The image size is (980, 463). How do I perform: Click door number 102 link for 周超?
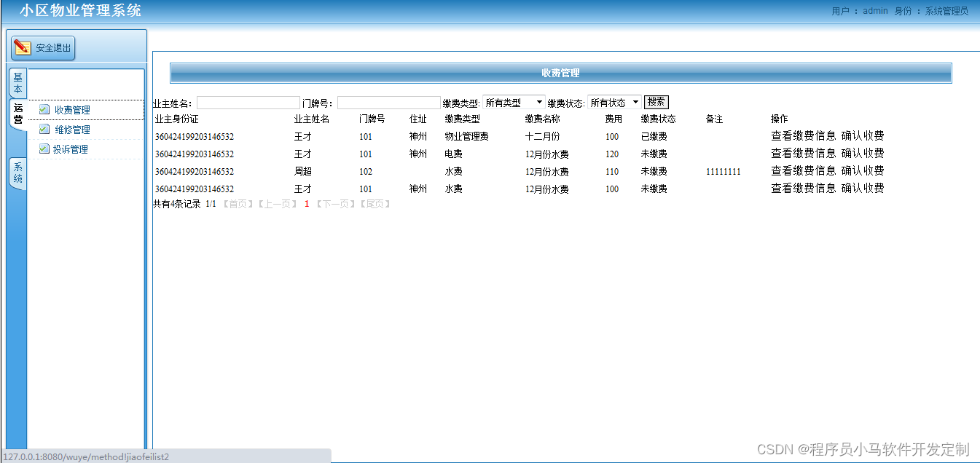pyautogui.click(x=365, y=171)
